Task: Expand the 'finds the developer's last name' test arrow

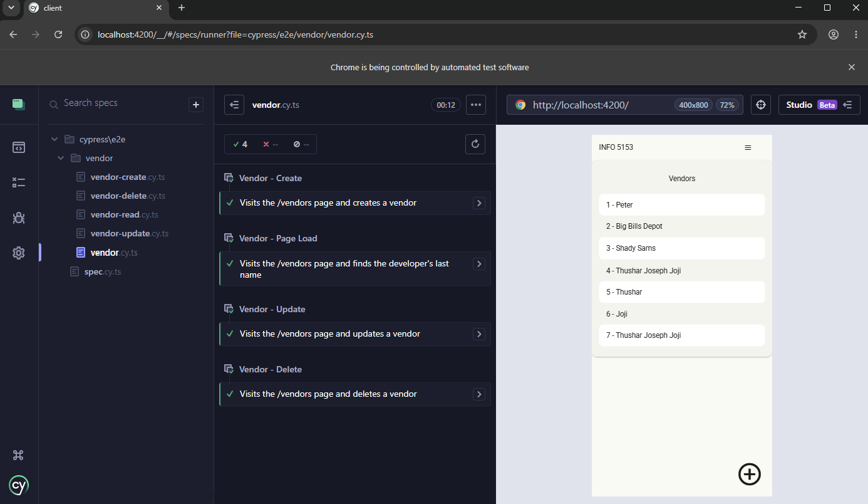Action: click(479, 264)
